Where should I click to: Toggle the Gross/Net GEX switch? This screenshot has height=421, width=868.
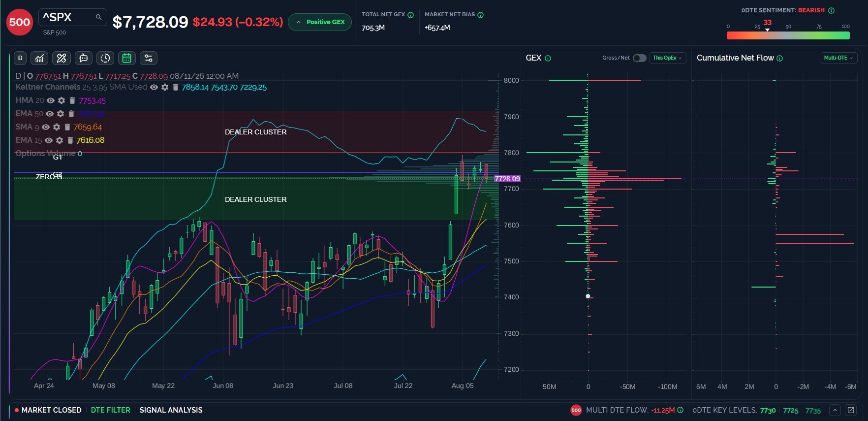(639, 58)
